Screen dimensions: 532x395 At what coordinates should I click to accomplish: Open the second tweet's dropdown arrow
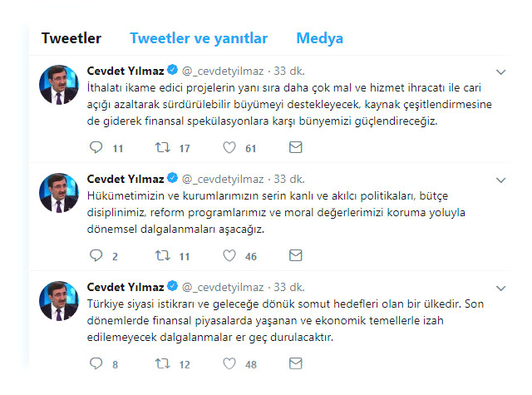tap(501, 180)
